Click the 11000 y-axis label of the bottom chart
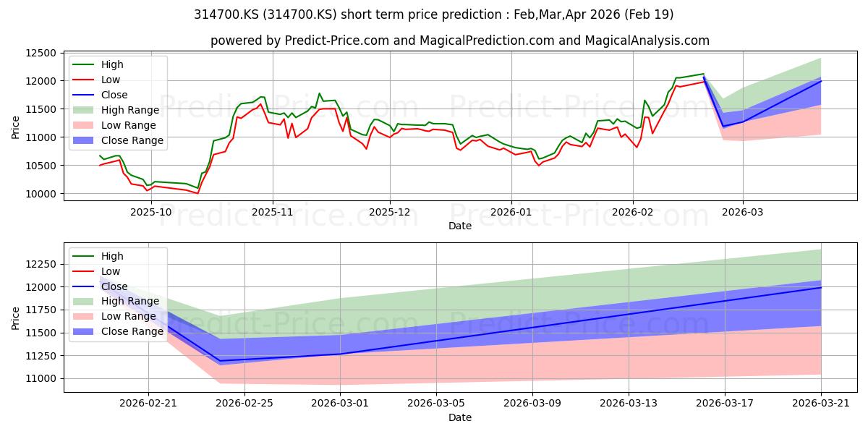This screenshot has width=868, height=434. 41,379
